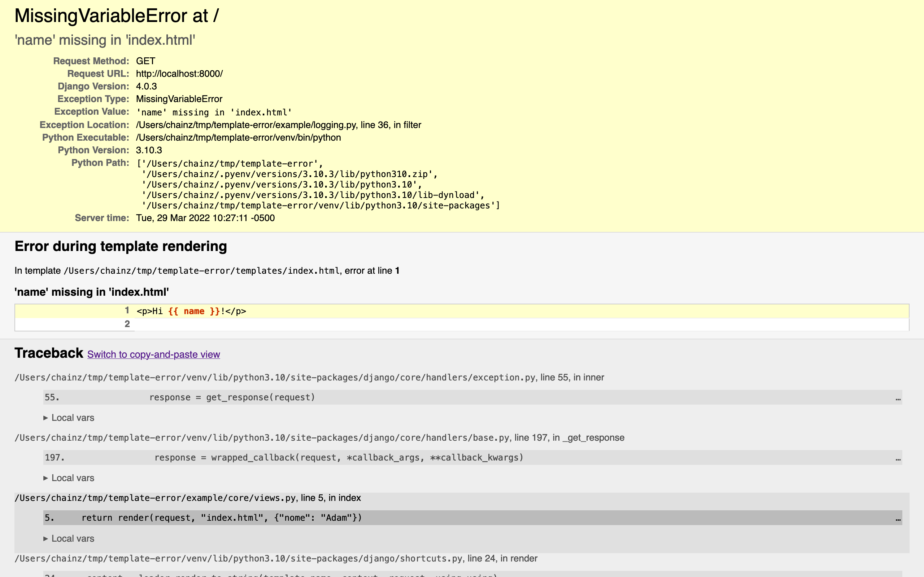Click the request URL http://localhost:8000/
Viewport: 924px width, 577px height.
coord(179,73)
